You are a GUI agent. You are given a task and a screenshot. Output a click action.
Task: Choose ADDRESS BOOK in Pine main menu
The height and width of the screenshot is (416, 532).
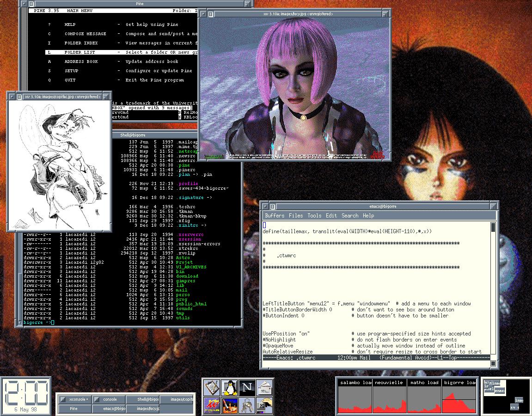click(x=81, y=62)
